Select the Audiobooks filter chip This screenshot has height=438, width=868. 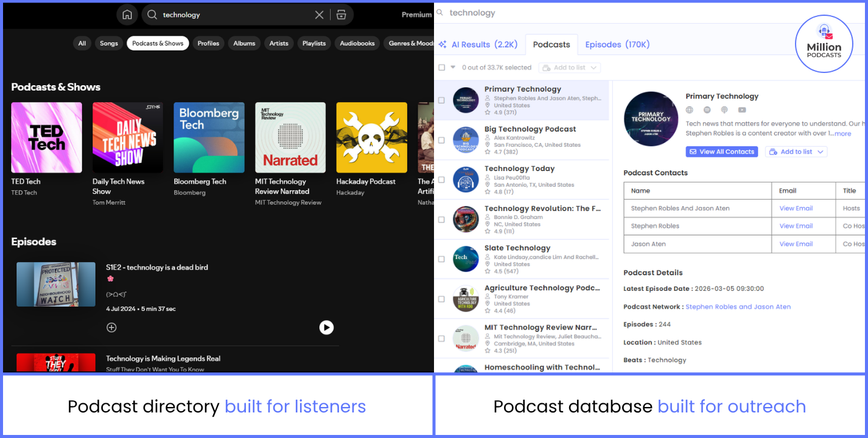tap(357, 43)
